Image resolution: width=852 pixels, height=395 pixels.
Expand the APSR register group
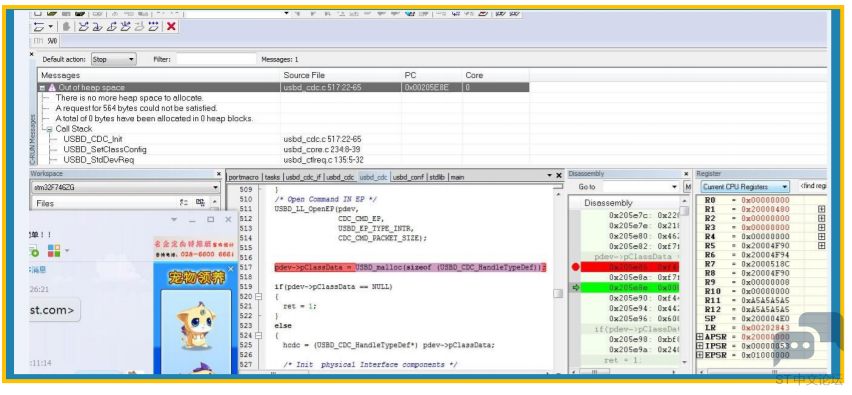(699, 337)
